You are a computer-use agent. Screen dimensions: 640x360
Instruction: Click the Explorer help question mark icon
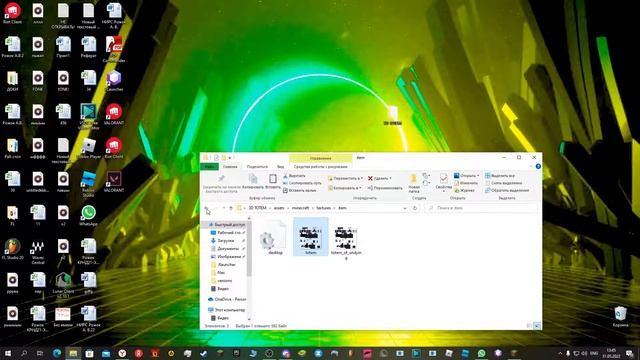tap(538, 167)
